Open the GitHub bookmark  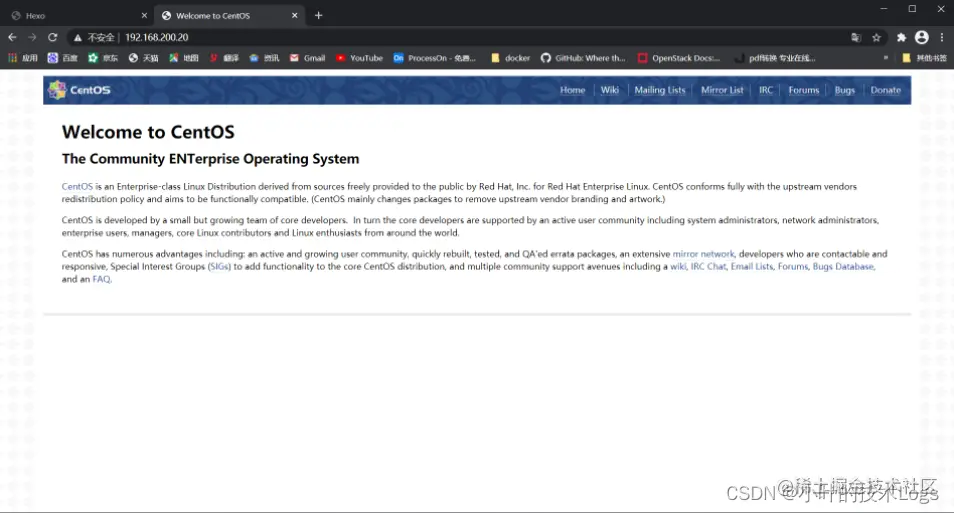583,58
